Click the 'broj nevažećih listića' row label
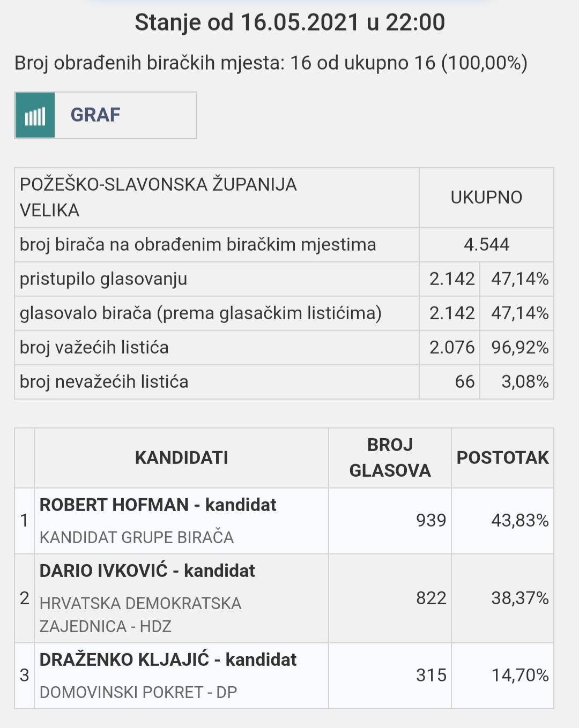This screenshot has height=728, width=579. tap(104, 382)
